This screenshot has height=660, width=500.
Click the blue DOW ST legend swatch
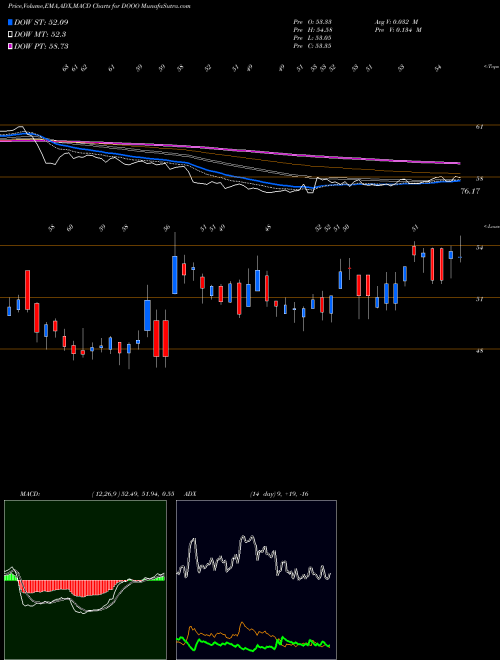pyautogui.click(x=10, y=22)
